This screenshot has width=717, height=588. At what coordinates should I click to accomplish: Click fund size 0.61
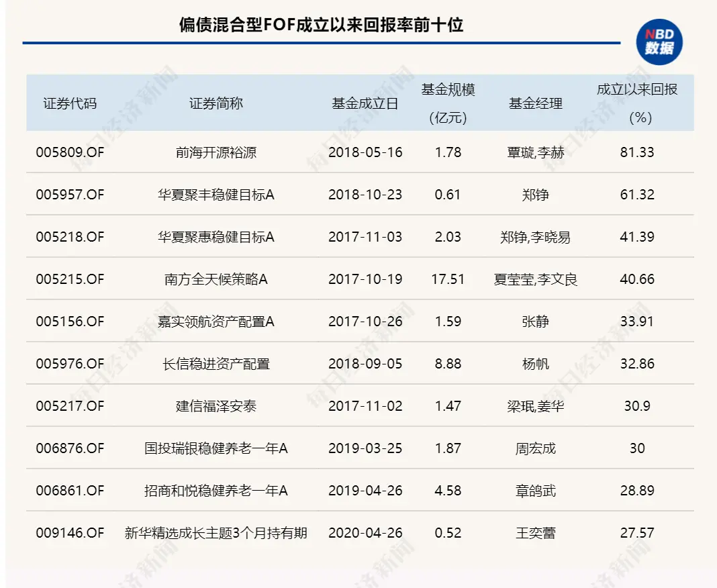[448, 195]
